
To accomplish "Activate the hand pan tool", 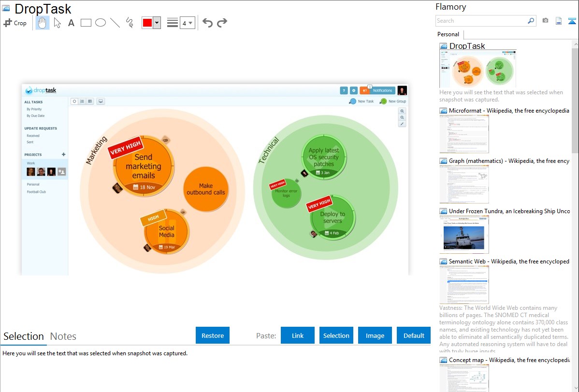I will coord(42,23).
